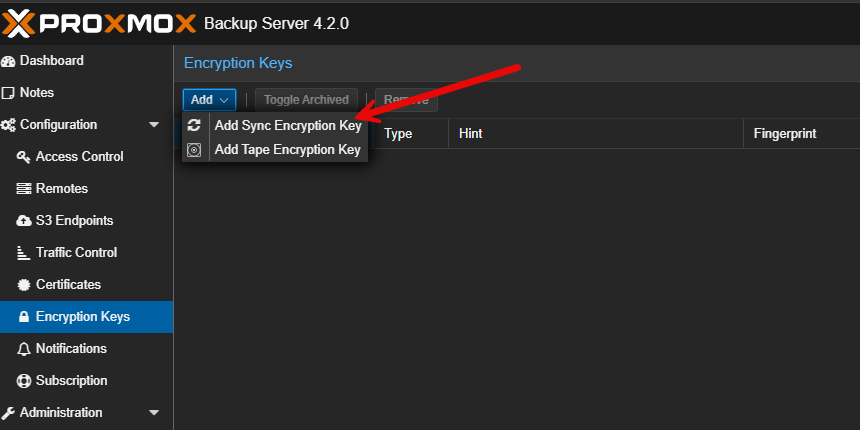860x430 pixels.
Task: Click the S3 Endpoints cloud icon
Action: [x=24, y=221]
